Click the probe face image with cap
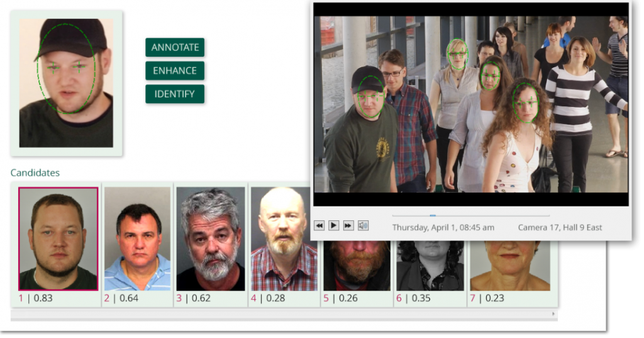The width and height of the screenshot is (644, 338). click(66, 83)
